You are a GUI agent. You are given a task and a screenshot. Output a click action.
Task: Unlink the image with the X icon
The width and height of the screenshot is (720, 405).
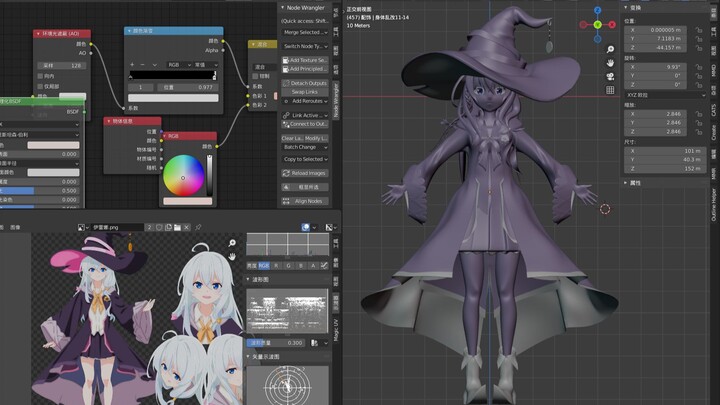[x=186, y=227]
